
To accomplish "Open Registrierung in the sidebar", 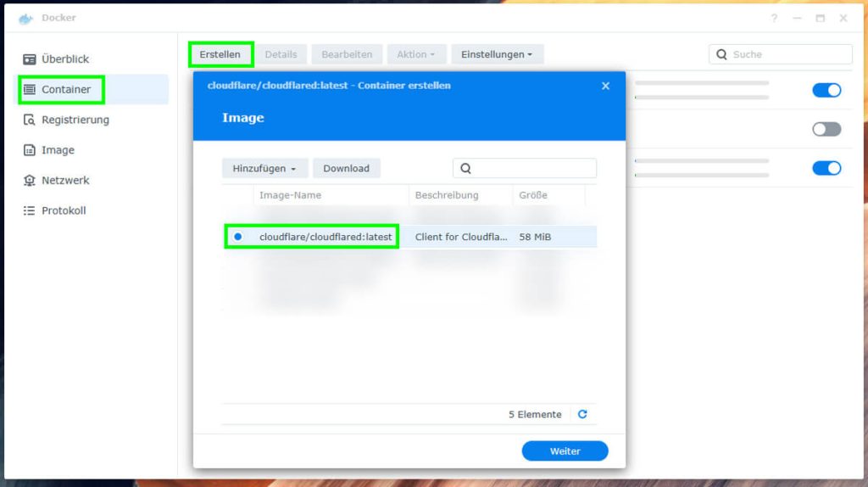I will (x=91, y=120).
